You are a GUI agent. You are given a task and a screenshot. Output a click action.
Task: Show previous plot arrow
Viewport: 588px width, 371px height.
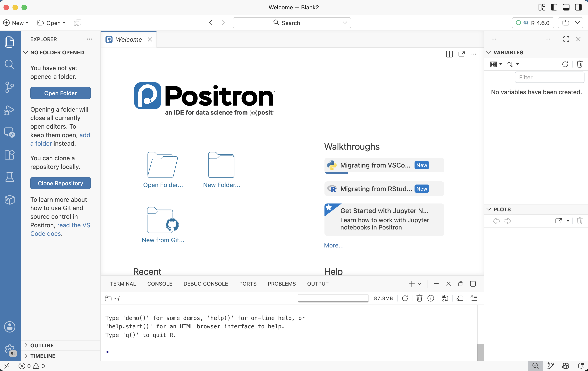point(496,221)
